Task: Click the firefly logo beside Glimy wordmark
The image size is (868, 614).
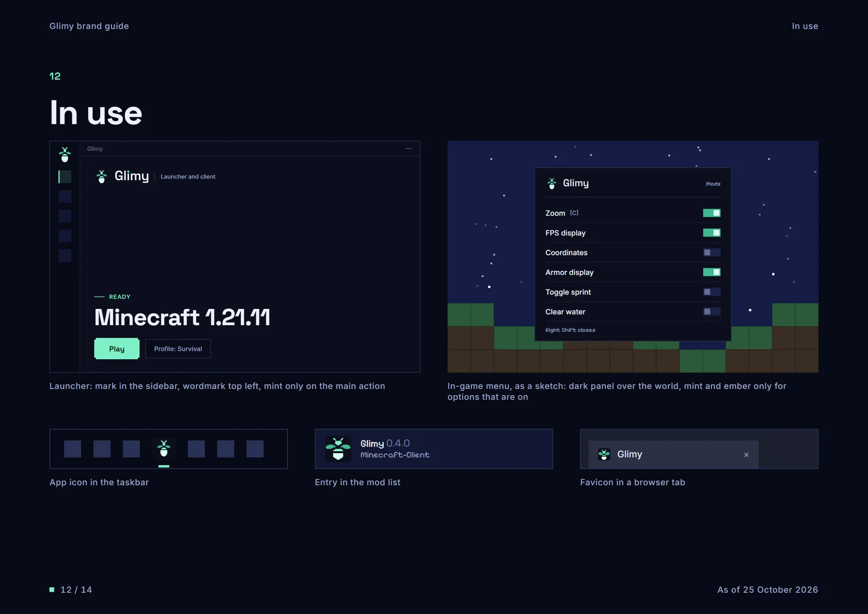Action: [101, 176]
